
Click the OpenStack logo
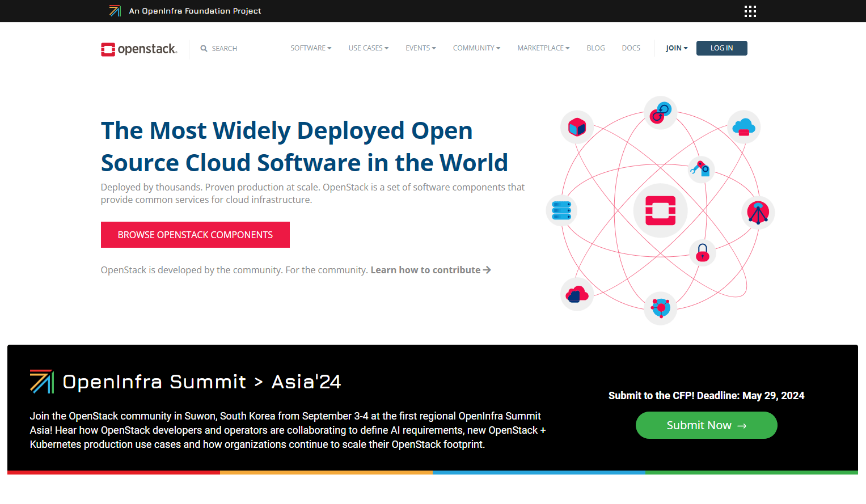click(139, 49)
